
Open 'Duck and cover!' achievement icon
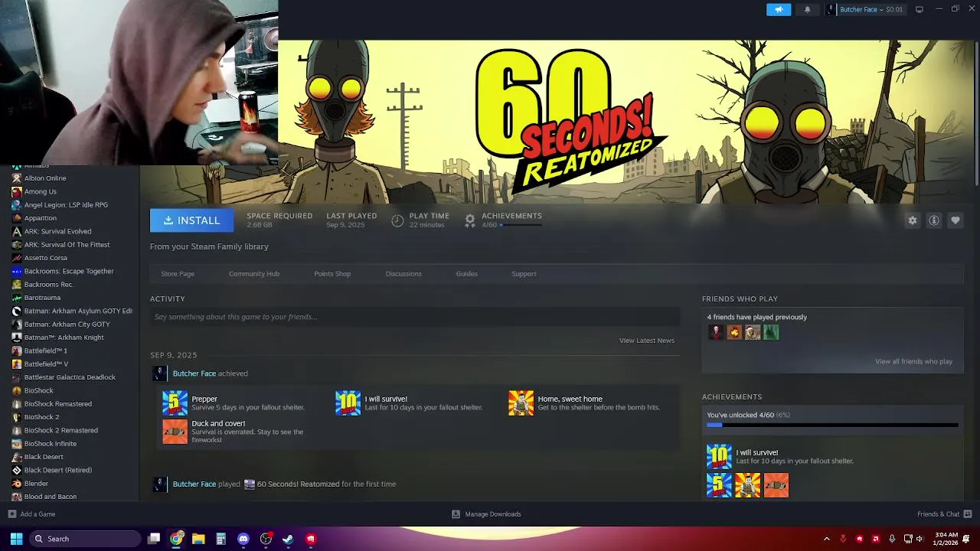point(175,431)
